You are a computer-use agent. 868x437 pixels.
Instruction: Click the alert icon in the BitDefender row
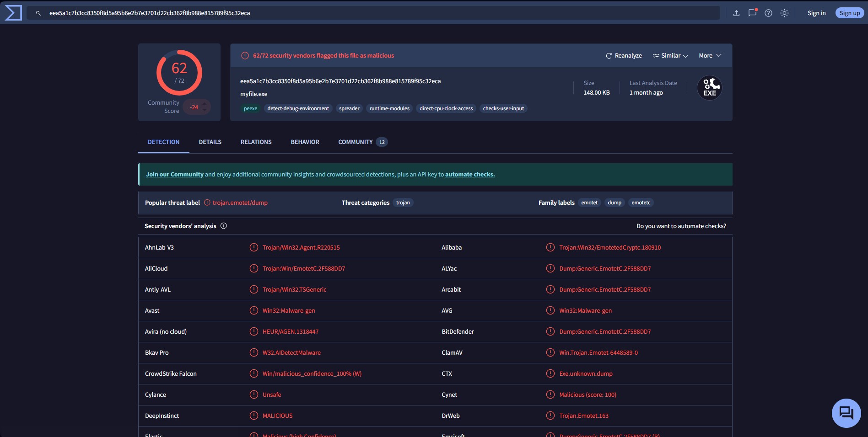(550, 331)
